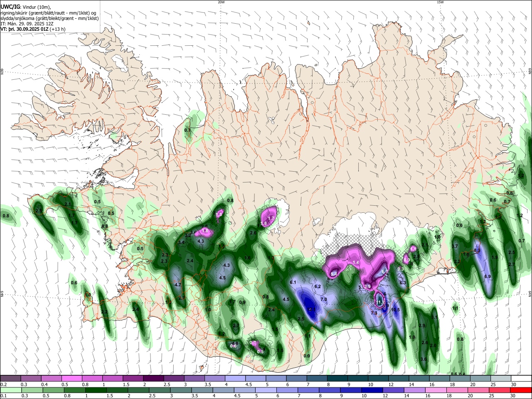Screen dimensions: 532x399
Task: Click the darkest green 1 rain legend swatch
Action: (96, 390)
